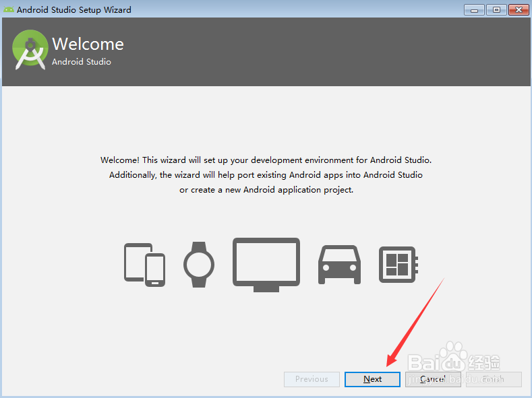Click the TV screen icon
Viewport: 532px width, 398px height.
coord(266,265)
